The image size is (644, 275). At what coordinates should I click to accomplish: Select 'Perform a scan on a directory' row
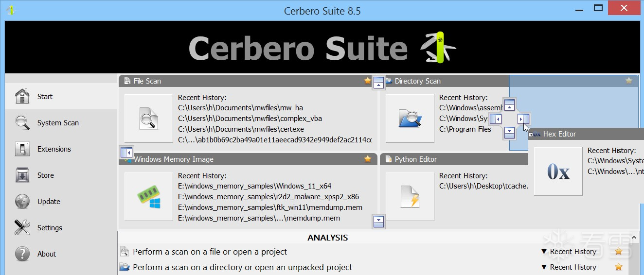(x=242, y=267)
